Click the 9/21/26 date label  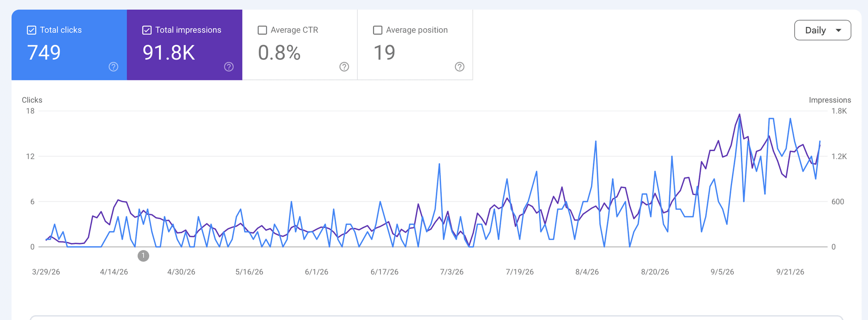pyautogui.click(x=790, y=272)
